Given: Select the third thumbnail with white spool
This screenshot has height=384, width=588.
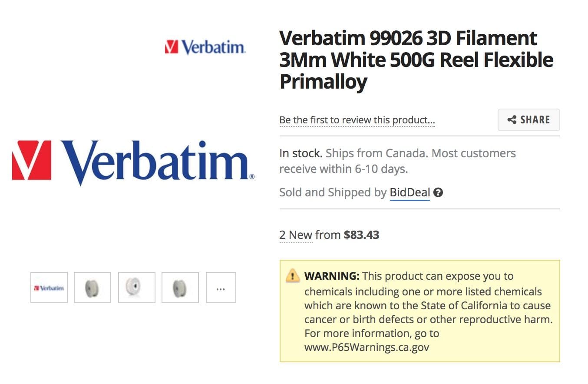Looking at the screenshot, I should (136, 288).
